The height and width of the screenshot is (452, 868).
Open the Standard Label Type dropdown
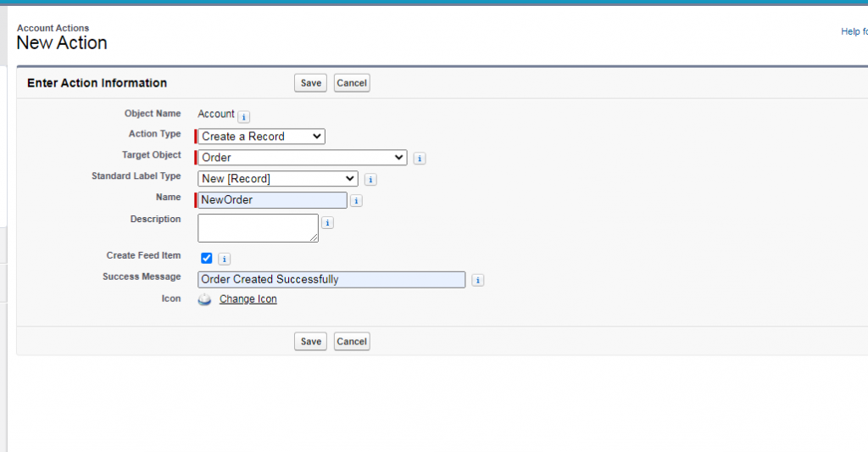[x=278, y=178]
